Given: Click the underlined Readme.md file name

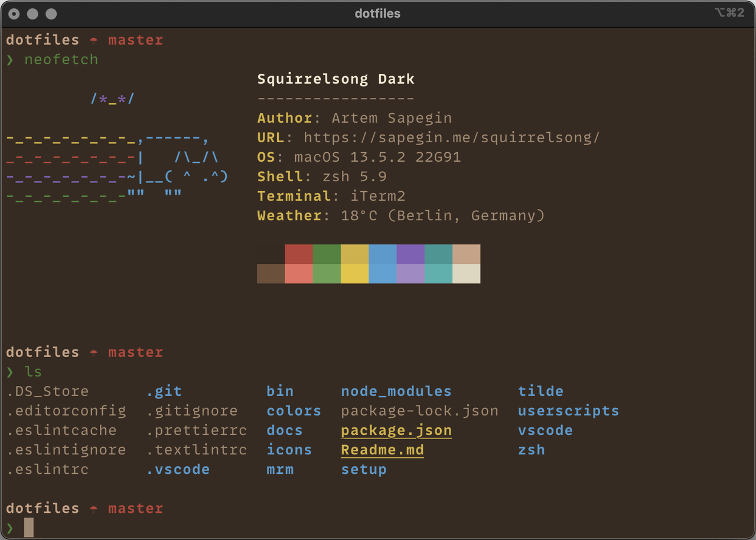Looking at the screenshot, I should point(383,450).
